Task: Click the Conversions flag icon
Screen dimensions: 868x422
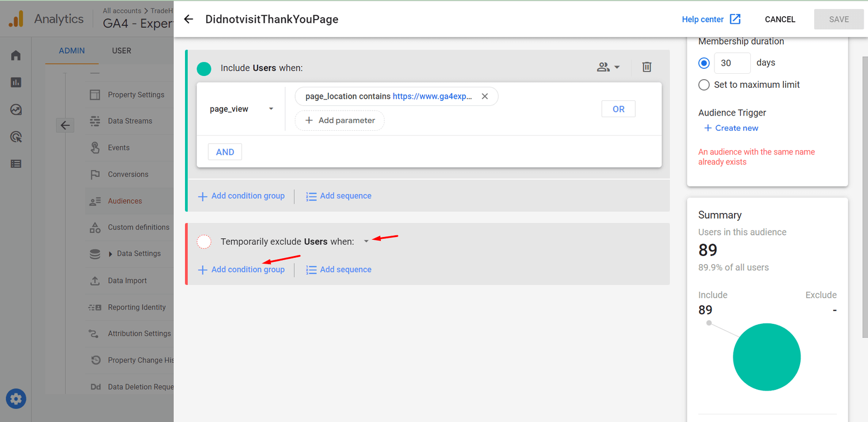Action: tap(95, 174)
